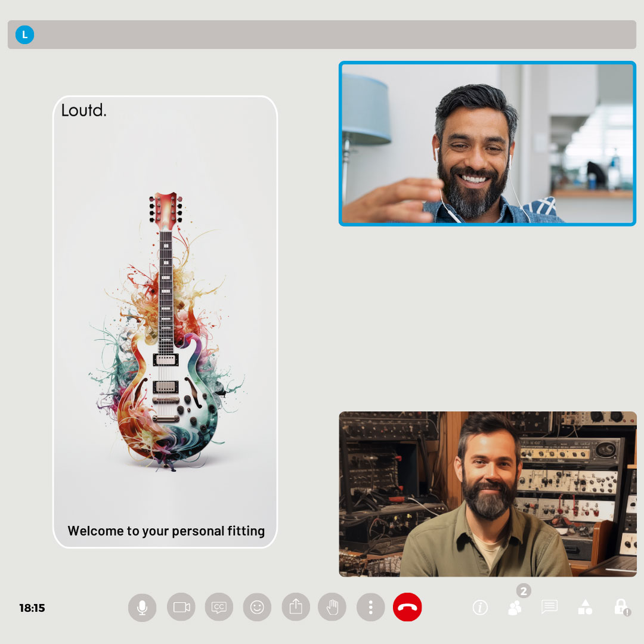Open meeting details info icon
Image resolution: width=644 pixels, height=644 pixels.
[x=480, y=607]
